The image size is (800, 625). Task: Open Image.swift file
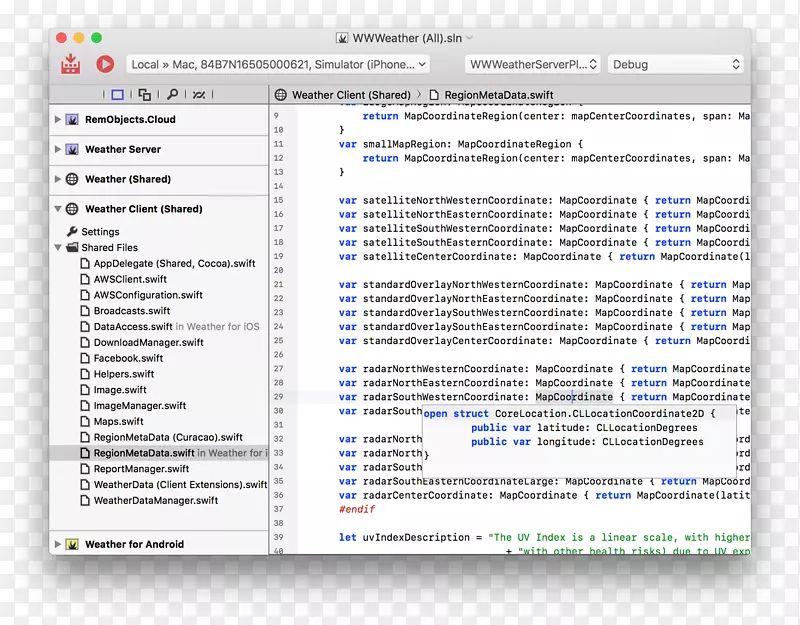(x=120, y=390)
